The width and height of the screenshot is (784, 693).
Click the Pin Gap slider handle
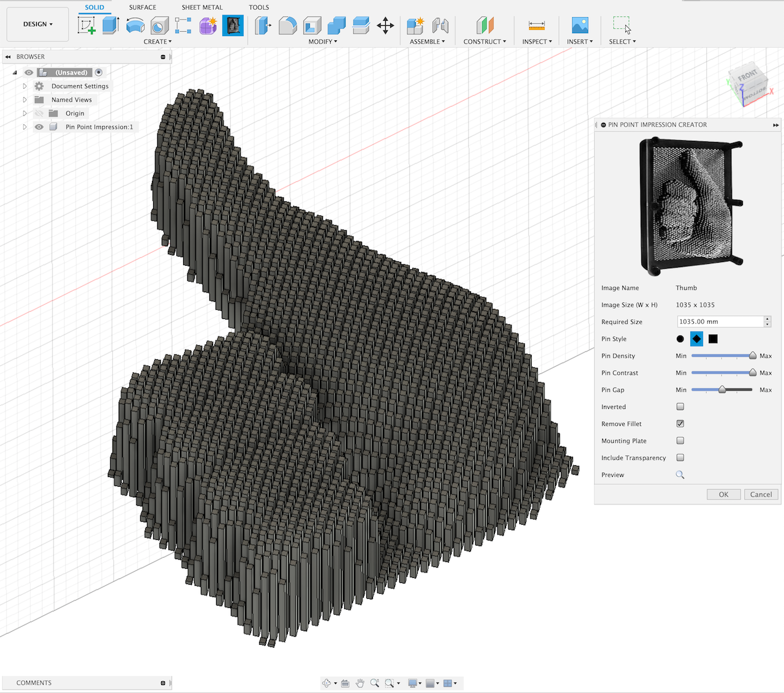[x=722, y=389]
